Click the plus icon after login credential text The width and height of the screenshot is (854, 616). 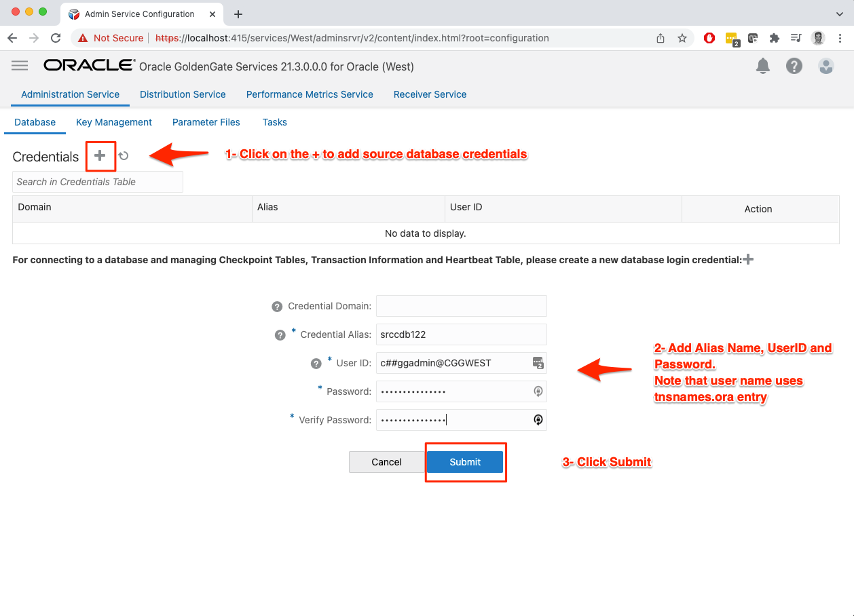pyautogui.click(x=748, y=259)
